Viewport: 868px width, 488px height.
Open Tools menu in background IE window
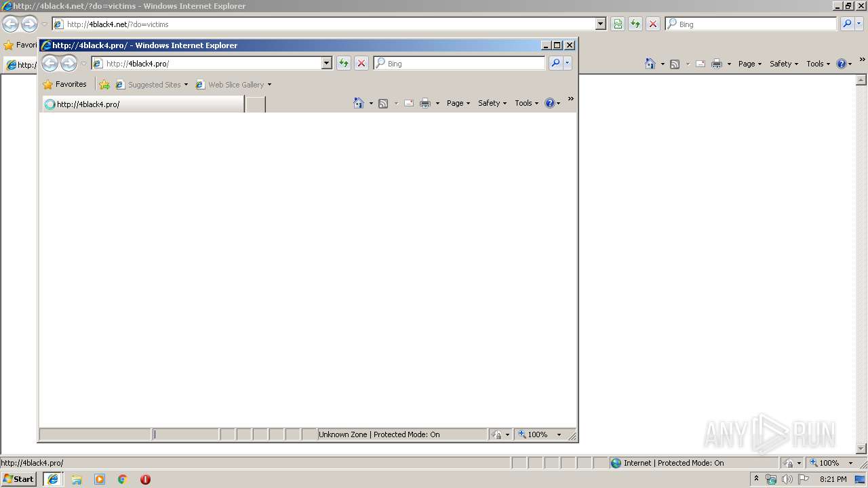tap(818, 64)
